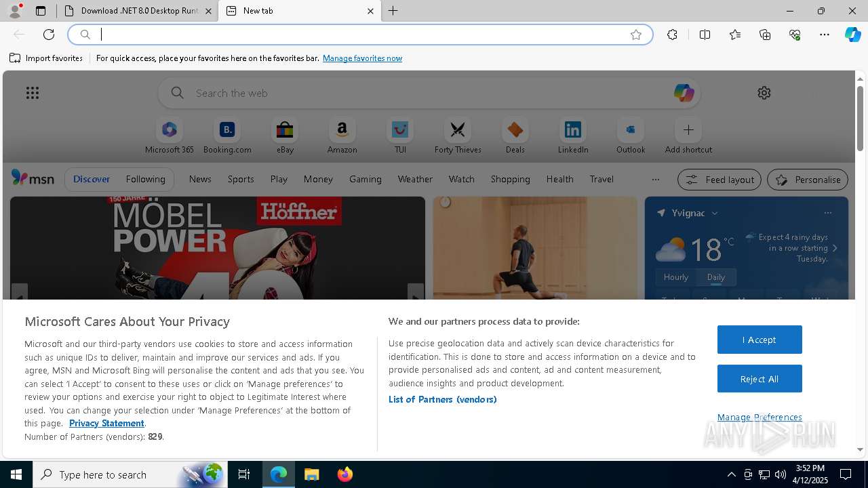This screenshot has height=488, width=868.
Task: Select the Following feed tab
Action: (145, 179)
